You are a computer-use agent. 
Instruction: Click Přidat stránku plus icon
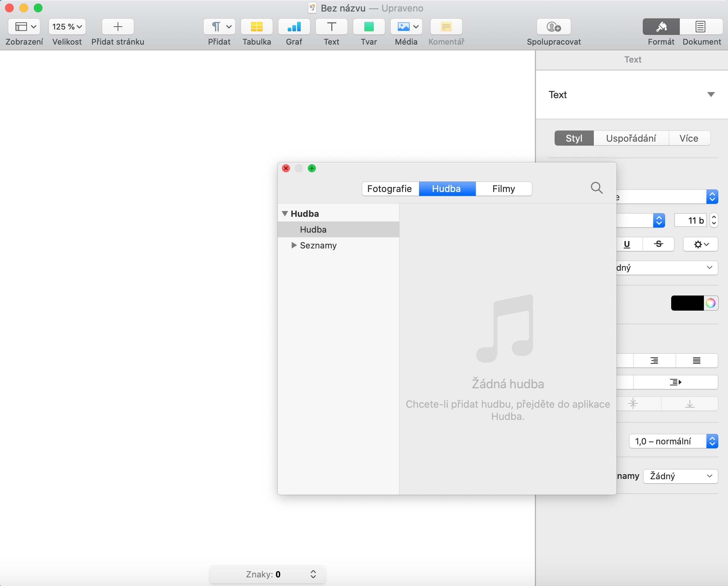click(118, 27)
